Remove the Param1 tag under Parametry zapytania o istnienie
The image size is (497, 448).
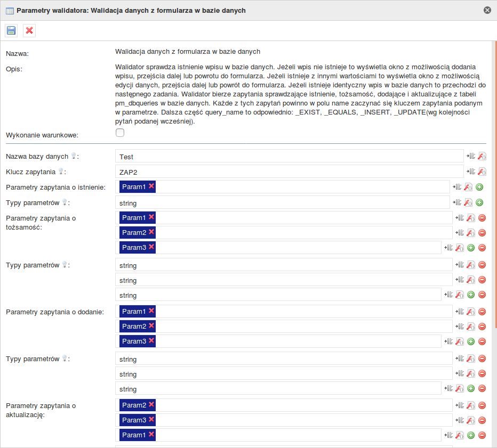(152, 186)
